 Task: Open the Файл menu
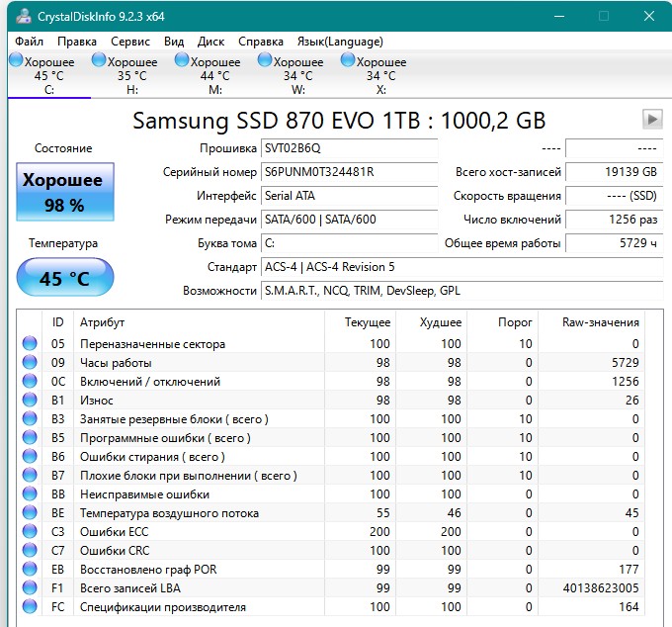(x=30, y=42)
